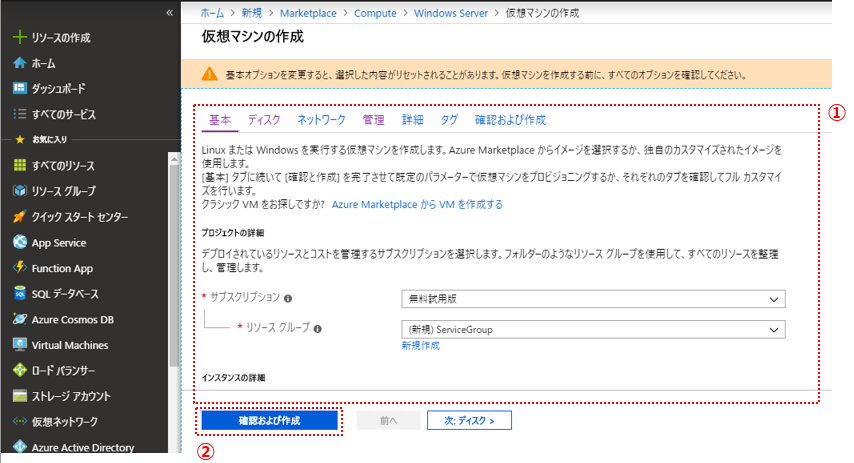Image resolution: width=854 pixels, height=463 pixels.
Task: Click the sidebar scrollbar up arrow
Action: [174, 159]
